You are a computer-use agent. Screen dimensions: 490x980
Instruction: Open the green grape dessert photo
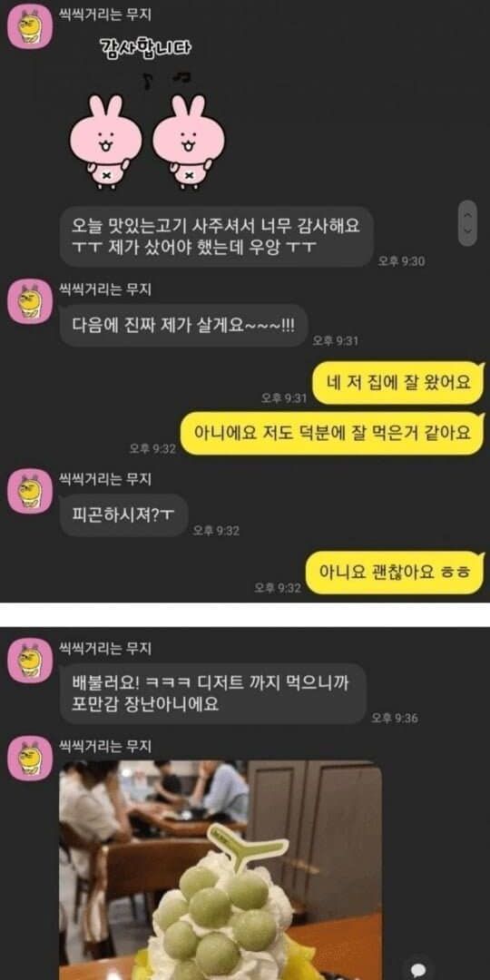(220, 870)
